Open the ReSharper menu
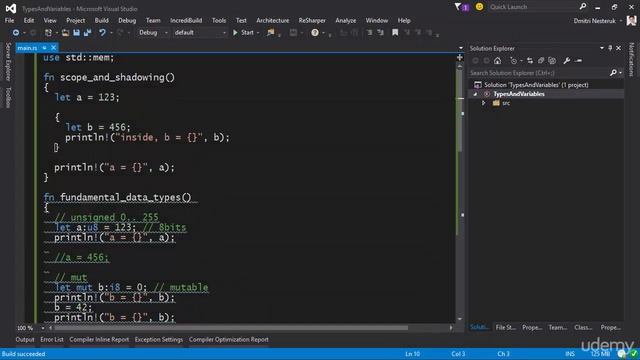The width and height of the screenshot is (640, 360). tap(312, 20)
